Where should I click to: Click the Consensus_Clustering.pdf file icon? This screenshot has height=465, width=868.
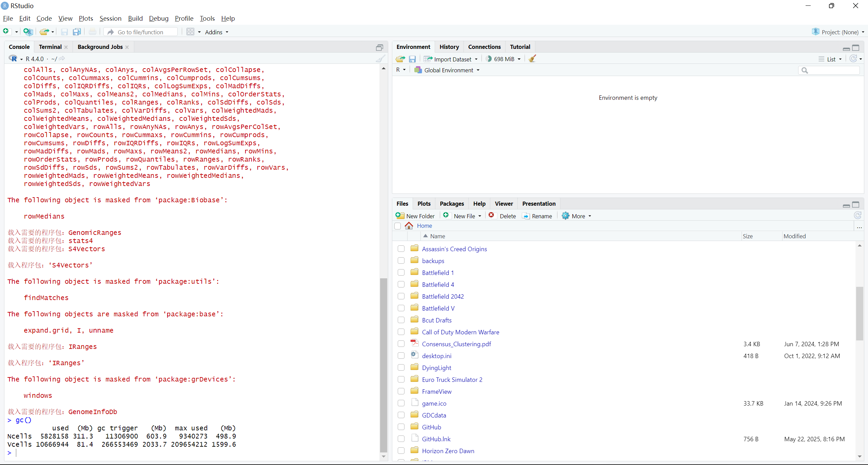pos(414,343)
